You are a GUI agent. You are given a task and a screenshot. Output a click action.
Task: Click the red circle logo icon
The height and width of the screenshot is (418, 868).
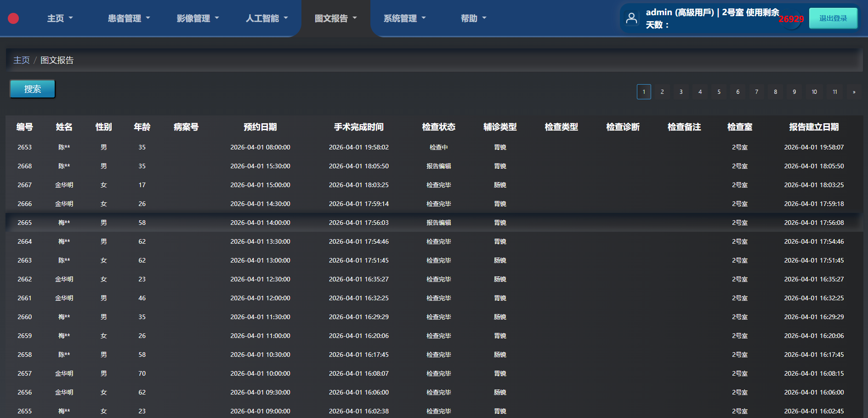tap(13, 18)
